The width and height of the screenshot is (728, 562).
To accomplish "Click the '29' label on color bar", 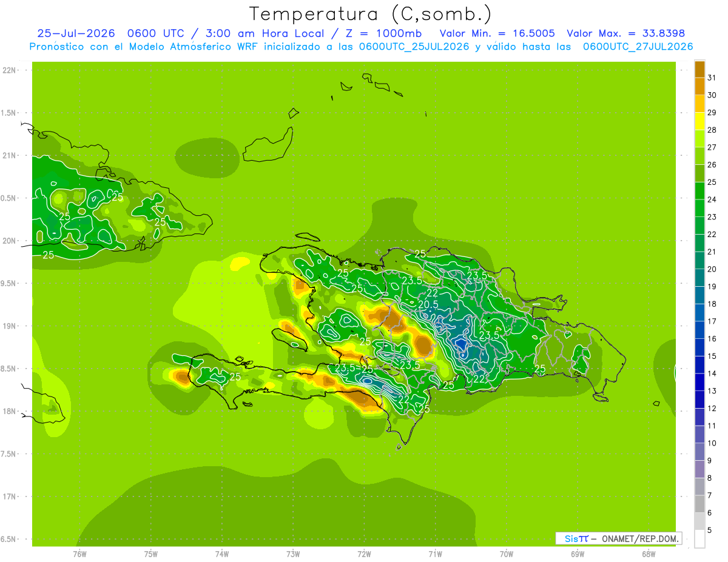I will 712,112.
